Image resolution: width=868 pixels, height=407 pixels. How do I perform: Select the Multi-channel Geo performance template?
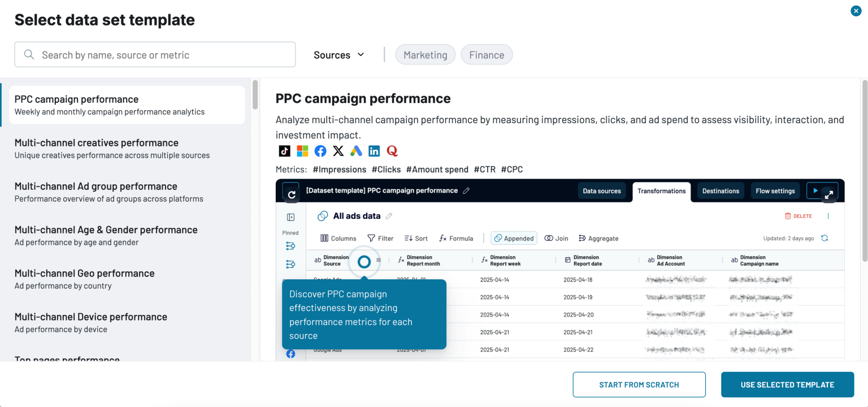pyautogui.click(x=85, y=279)
